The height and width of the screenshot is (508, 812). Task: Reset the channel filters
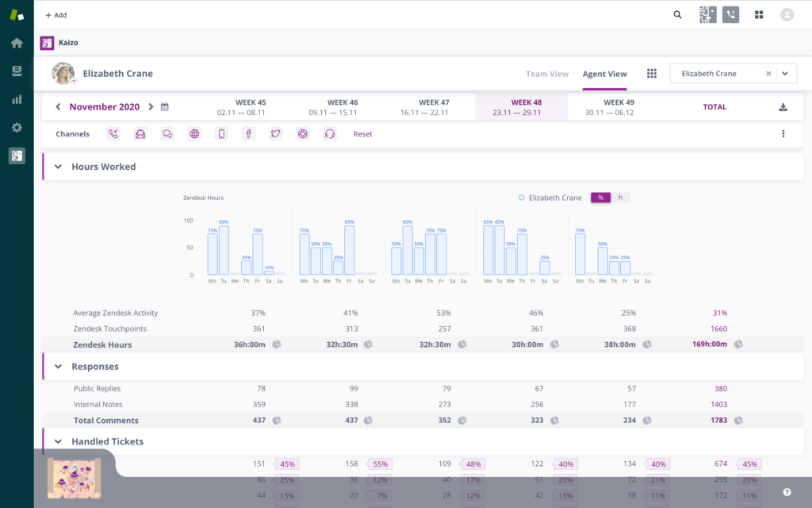[362, 133]
